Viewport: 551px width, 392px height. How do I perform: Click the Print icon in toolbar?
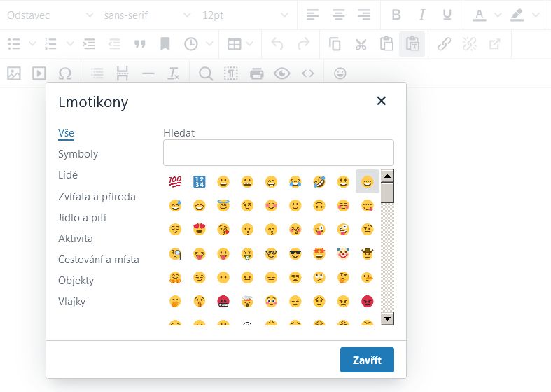point(257,73)
